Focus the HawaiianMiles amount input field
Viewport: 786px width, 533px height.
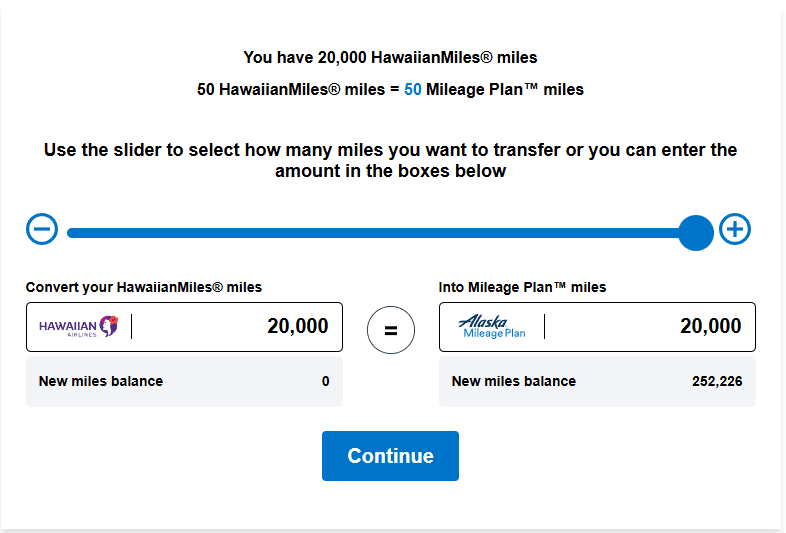240,327
